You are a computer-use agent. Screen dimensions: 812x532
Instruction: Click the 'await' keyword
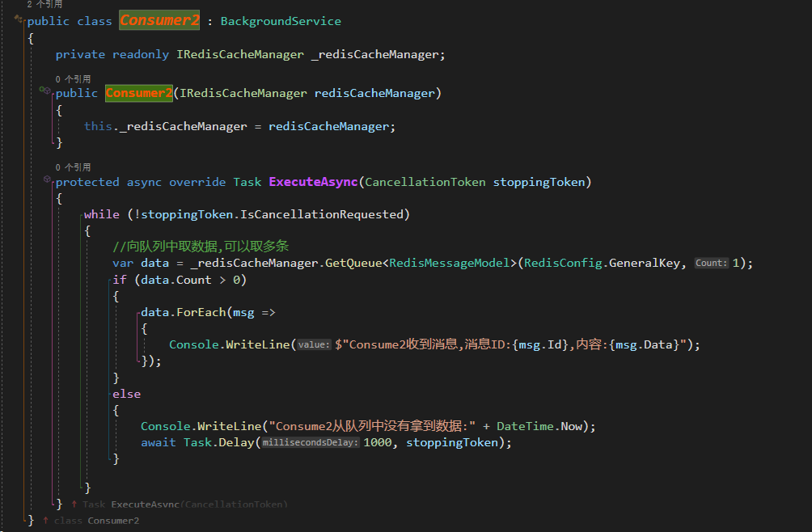(159, 442)
